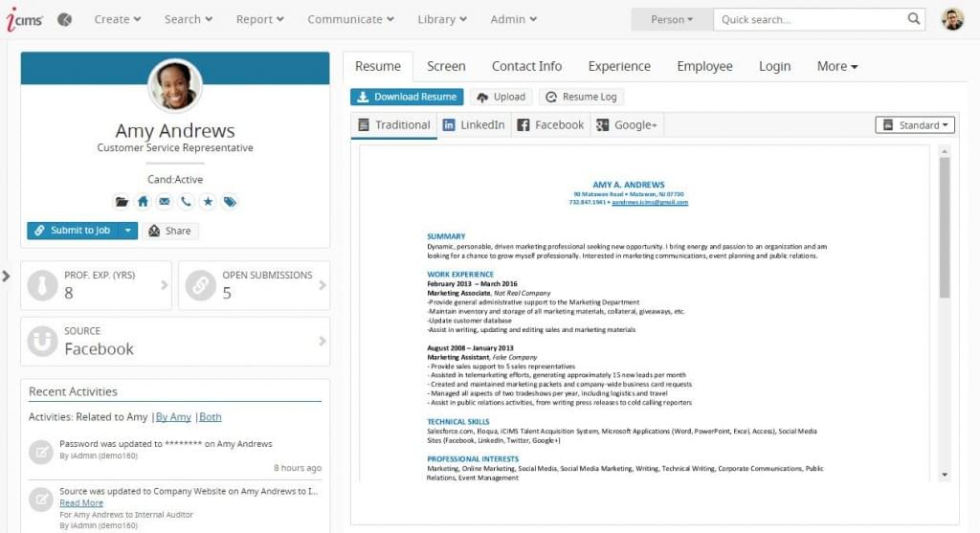Click the resume scrollbar down arrow

click(945, 475)
